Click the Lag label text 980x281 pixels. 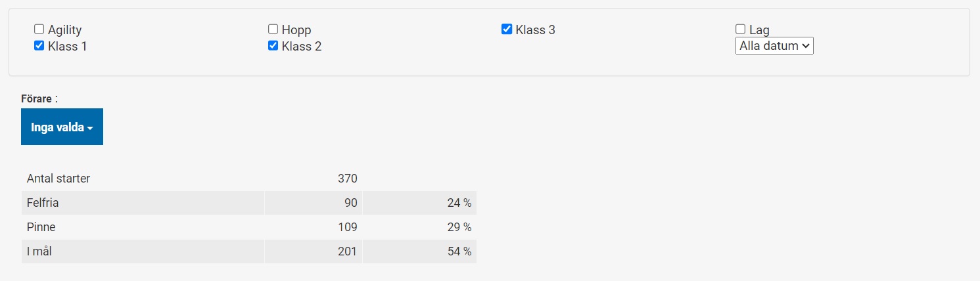click(x=759, y=30)
